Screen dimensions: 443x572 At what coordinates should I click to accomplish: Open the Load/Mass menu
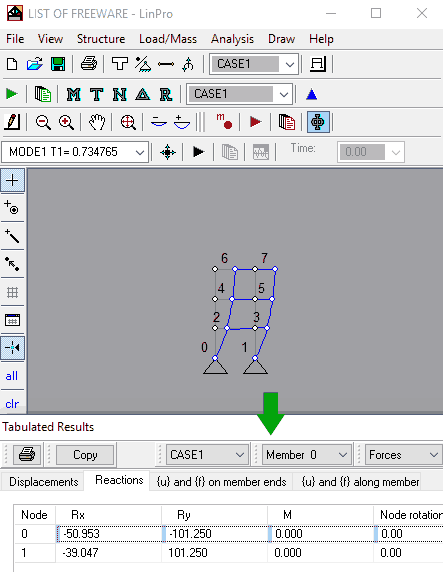[168, 39]
